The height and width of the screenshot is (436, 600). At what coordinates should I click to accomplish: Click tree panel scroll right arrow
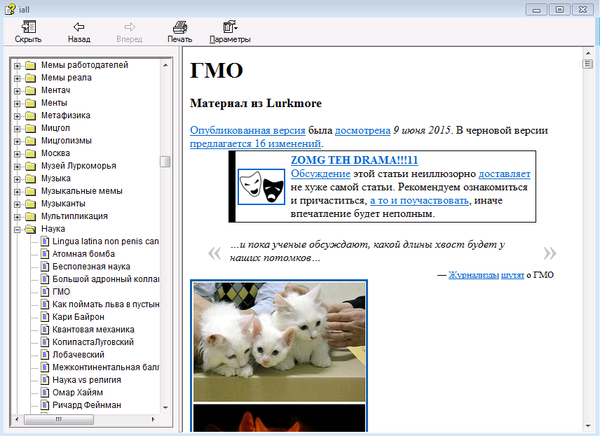point(153,420)
